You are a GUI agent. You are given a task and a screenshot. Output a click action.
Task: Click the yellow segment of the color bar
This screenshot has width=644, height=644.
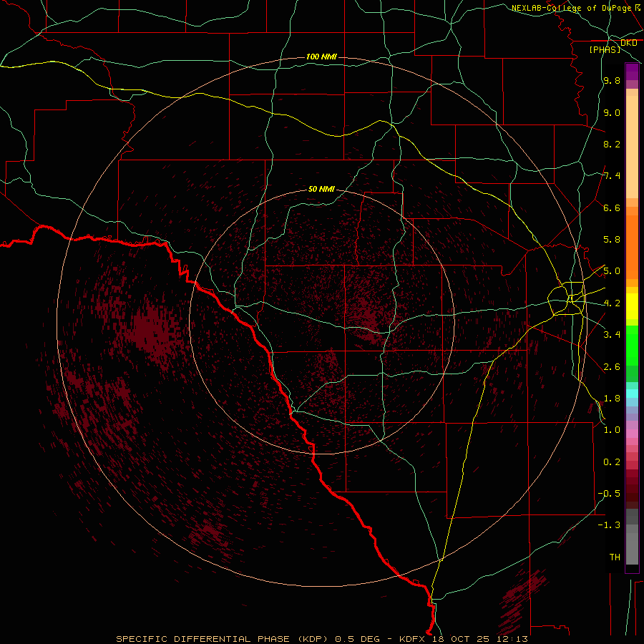(632, 306)
